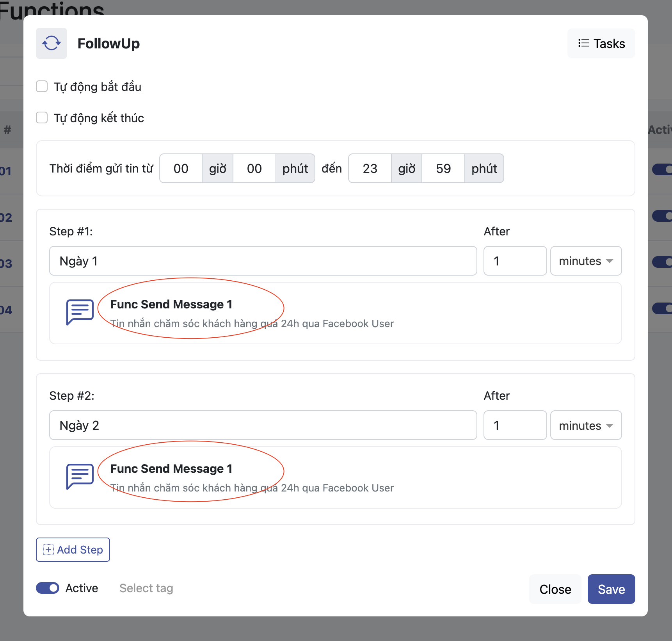Edit the end minute field showing 59
The width and height of the screenshot is (672, 641).
pyautogui.click(x=443, y=168)
